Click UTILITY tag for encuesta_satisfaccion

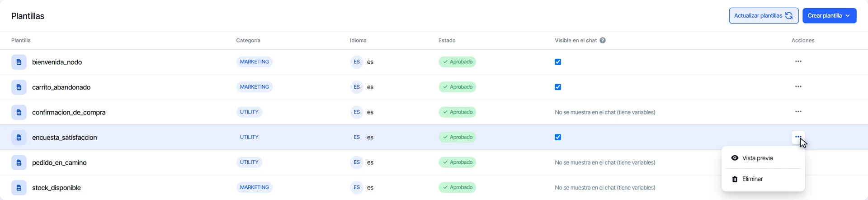(x=249, y=137)
